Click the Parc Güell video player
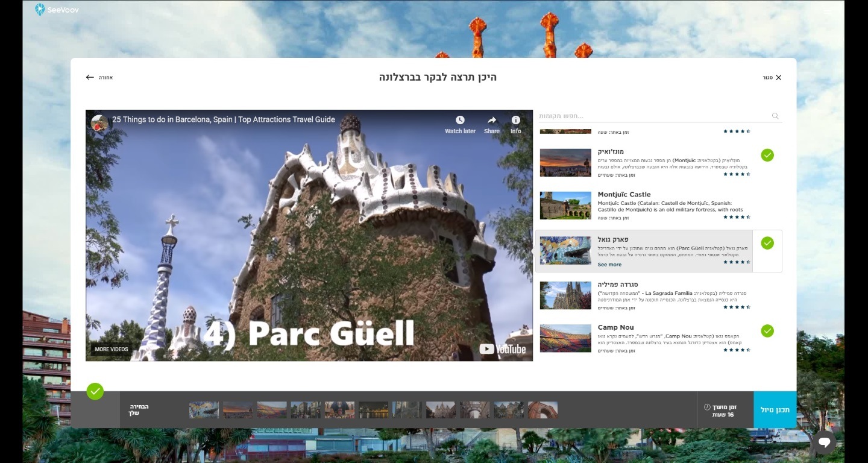 tap(309, 235)
